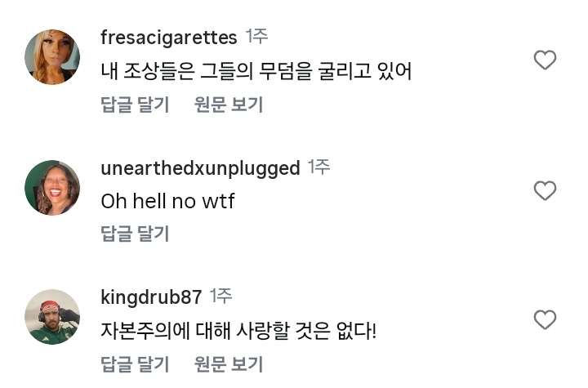This screenshot has height=388, width=588.
Task: Tap the heart on kingdrub87's comment
Action: point(545,319)
